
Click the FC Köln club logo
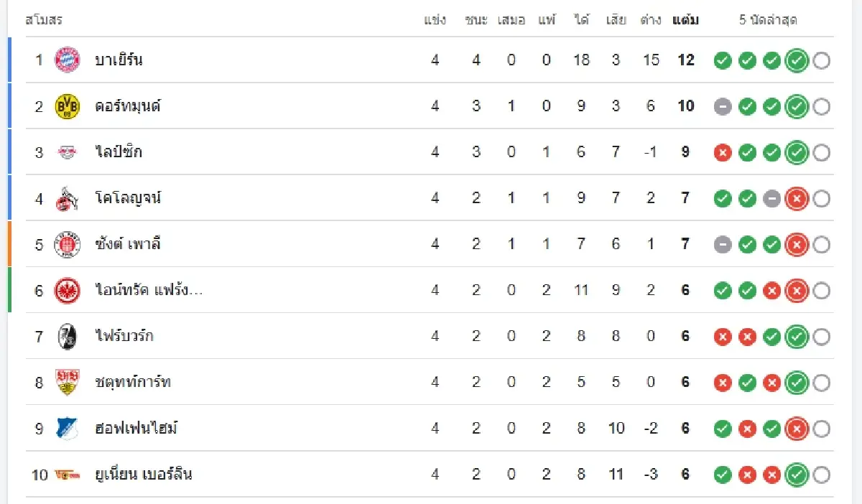(68, 198)
